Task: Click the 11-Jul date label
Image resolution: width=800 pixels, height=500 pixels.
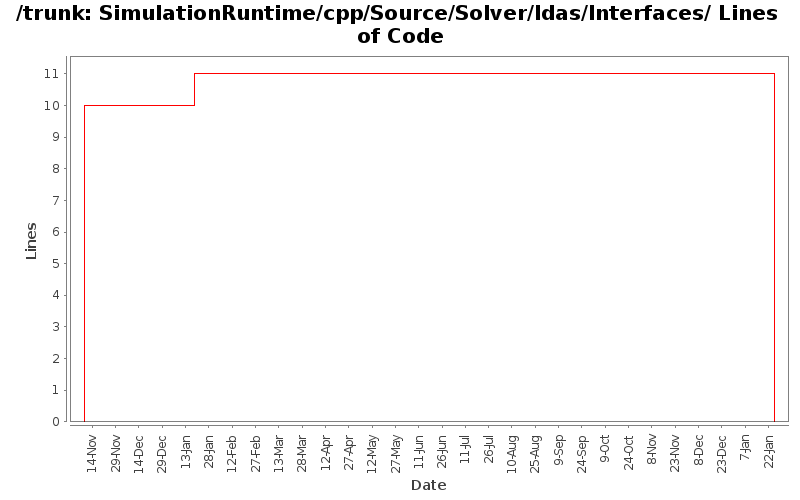Action: pyautogui.click(x=465, y=449)
